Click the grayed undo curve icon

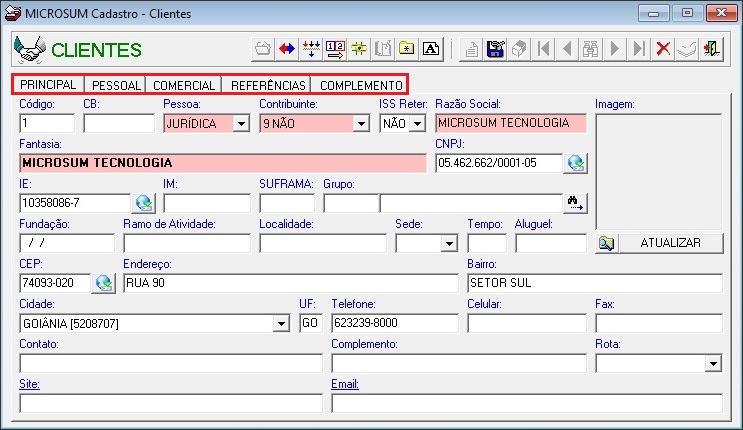coord(687,49)
